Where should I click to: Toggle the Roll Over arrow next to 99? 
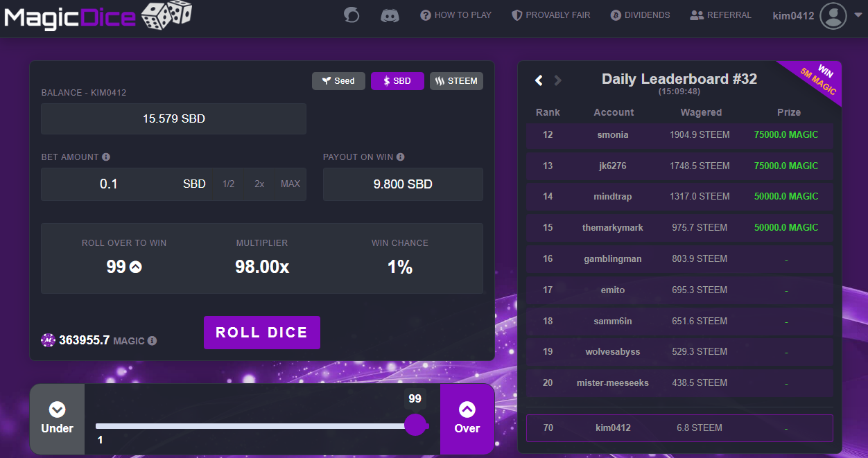pos(136,267)
